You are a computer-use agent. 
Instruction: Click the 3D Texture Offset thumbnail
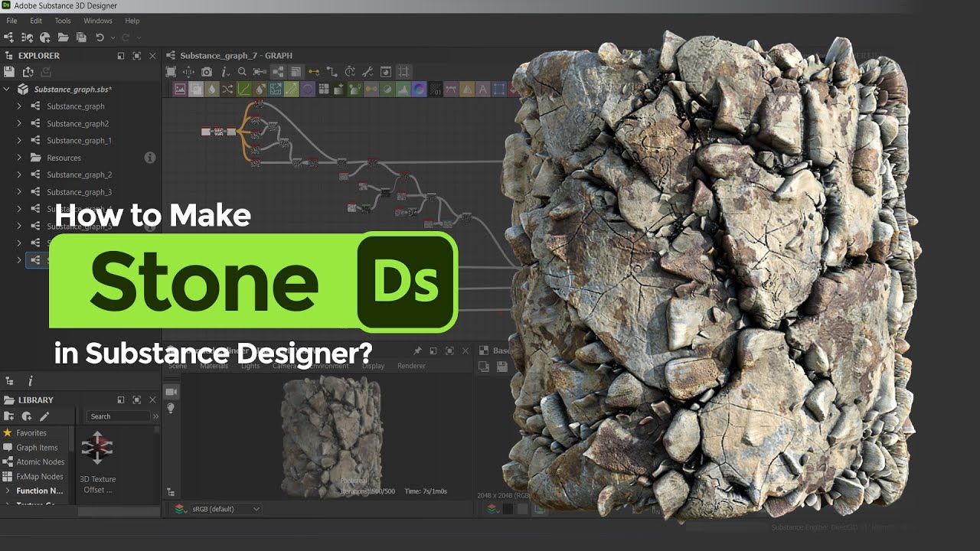coord(97,448)
